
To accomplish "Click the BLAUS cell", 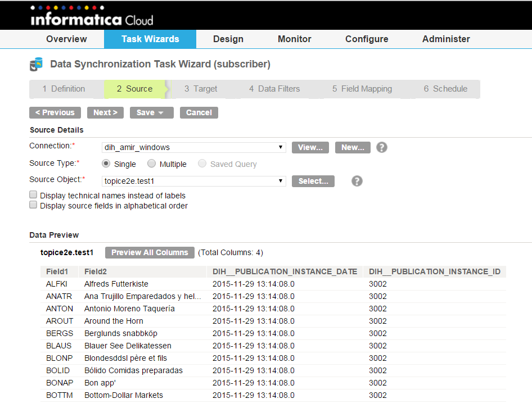I will pyautogui.click(x=59, y=346).
